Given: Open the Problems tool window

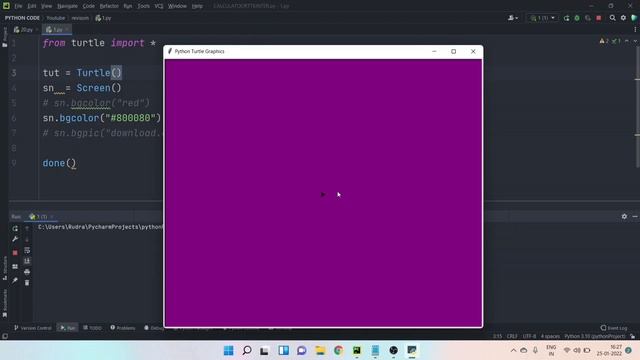Looking at the screenshot, I should [123, 328].
